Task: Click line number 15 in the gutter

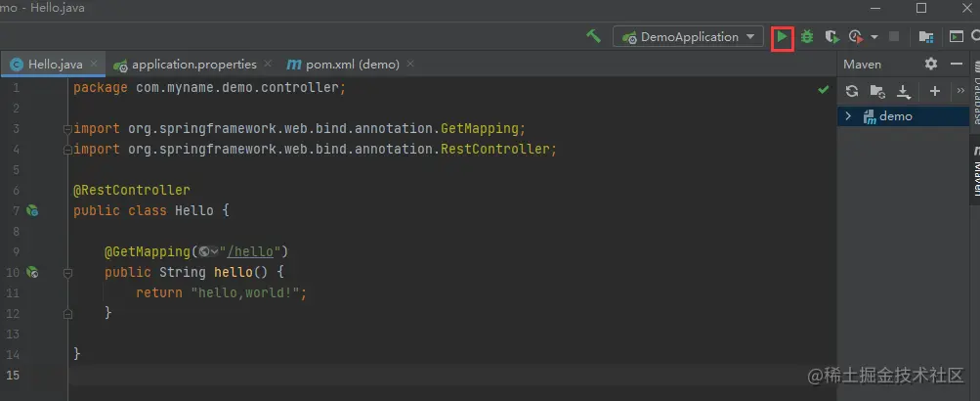Action: coord(13,375)
